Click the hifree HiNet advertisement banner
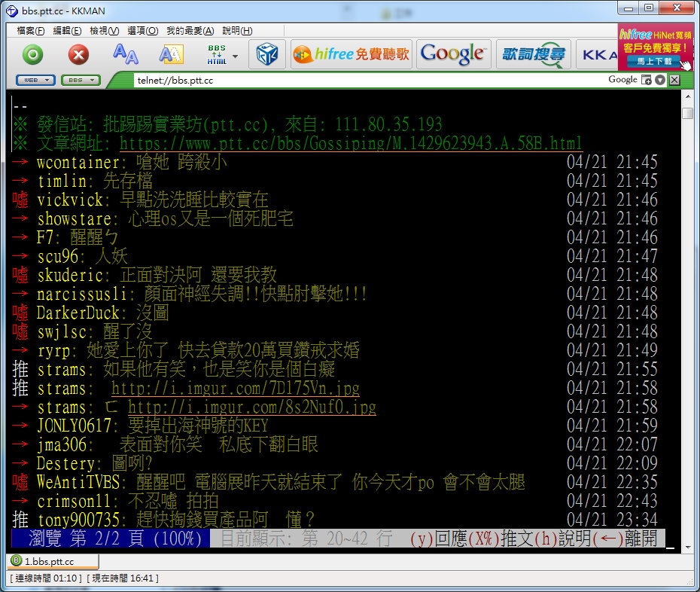700x592 pixels. [656, 47]
